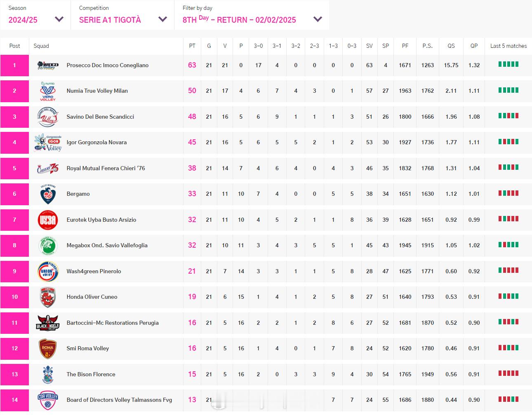Expand the Filter by day dropdown arrow

click(318, 19)
